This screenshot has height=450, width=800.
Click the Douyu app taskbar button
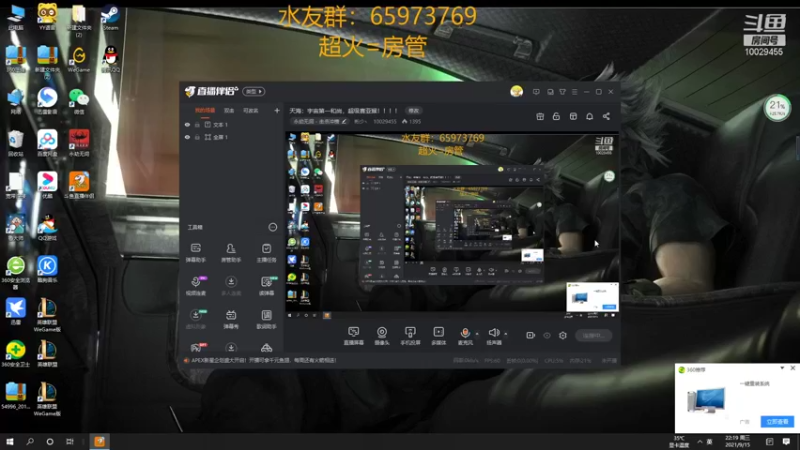click(99, 442)
